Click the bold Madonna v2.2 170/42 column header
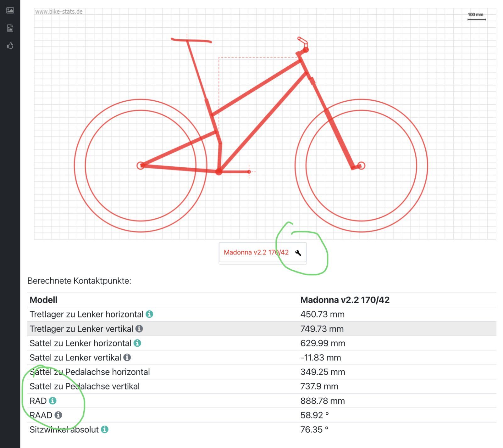The height and width of the screenshot is (448, 503). (345, 300)
